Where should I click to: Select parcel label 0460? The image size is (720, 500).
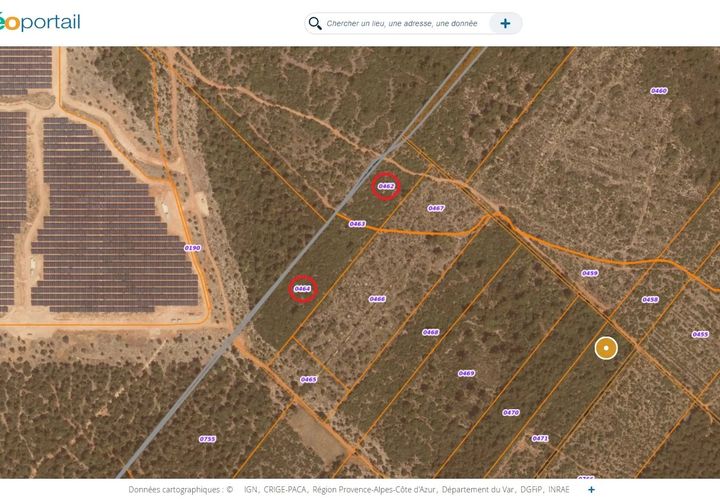coord(658,91)
